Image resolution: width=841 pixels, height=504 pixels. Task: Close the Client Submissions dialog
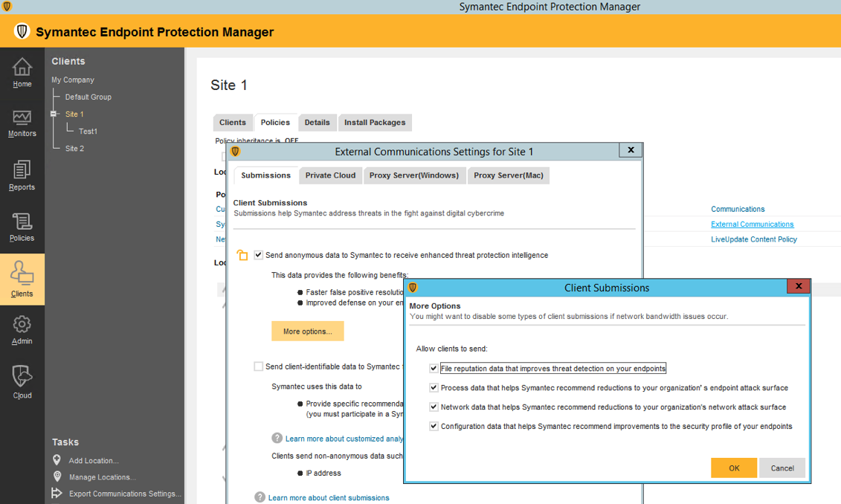[799, 287]
